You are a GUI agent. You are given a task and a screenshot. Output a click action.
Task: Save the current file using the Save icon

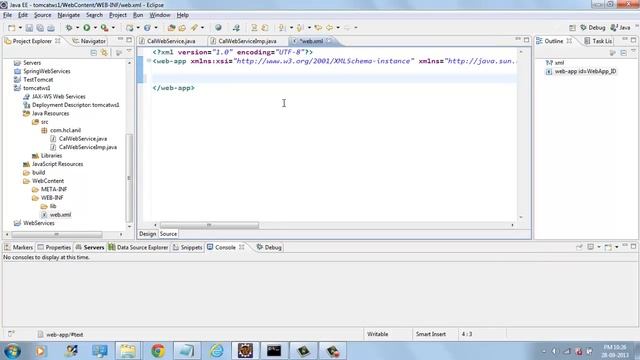[x=29, y=28]
